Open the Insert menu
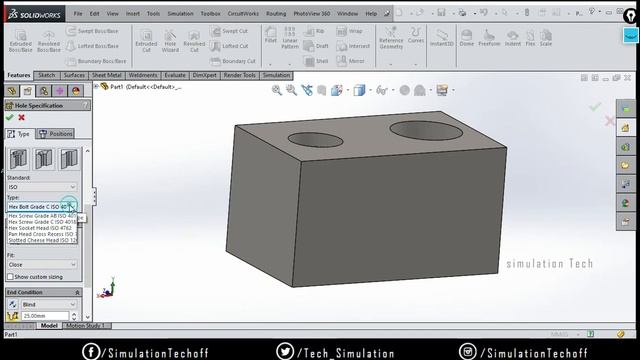 click(x=133, y=13)
